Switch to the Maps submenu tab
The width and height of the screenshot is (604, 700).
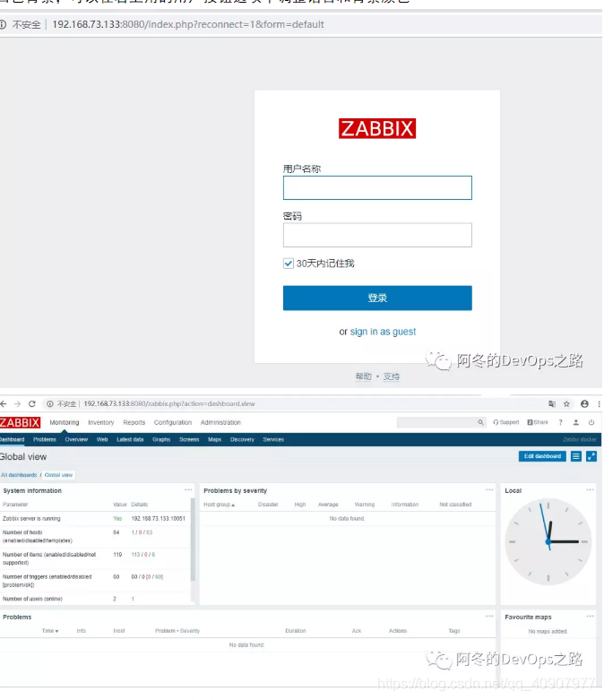point(215,440)
